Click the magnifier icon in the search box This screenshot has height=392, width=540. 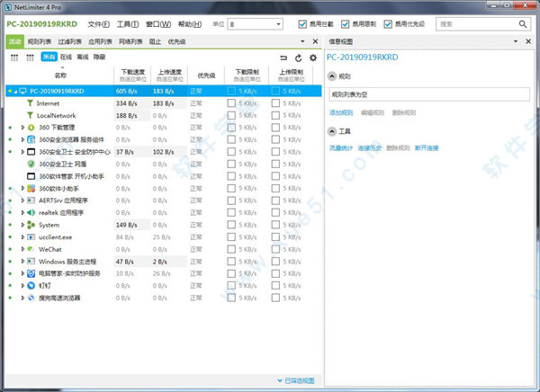coord(523,24)
